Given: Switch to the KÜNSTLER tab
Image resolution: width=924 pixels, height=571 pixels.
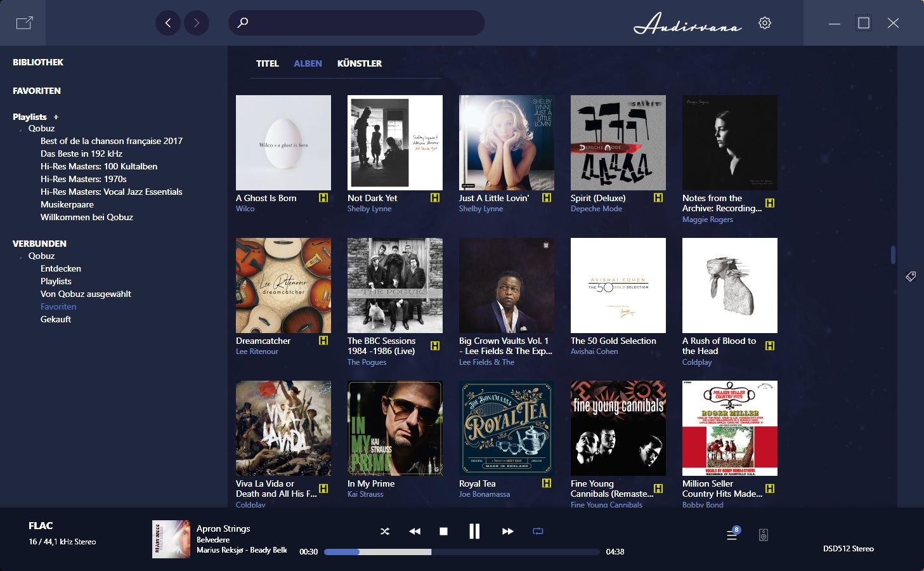Looking at the screenshot, I should pyautogui.click(x=360, y=63).
